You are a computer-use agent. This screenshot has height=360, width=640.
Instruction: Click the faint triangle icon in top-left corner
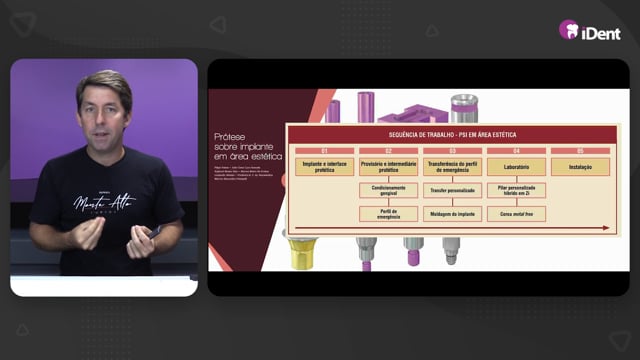point(23,23)
